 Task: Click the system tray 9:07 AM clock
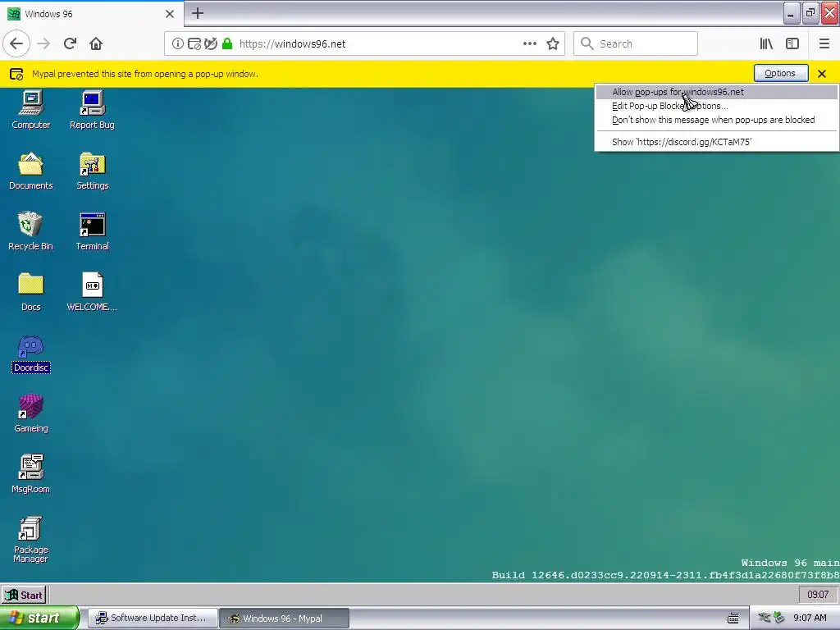point(810,619)
